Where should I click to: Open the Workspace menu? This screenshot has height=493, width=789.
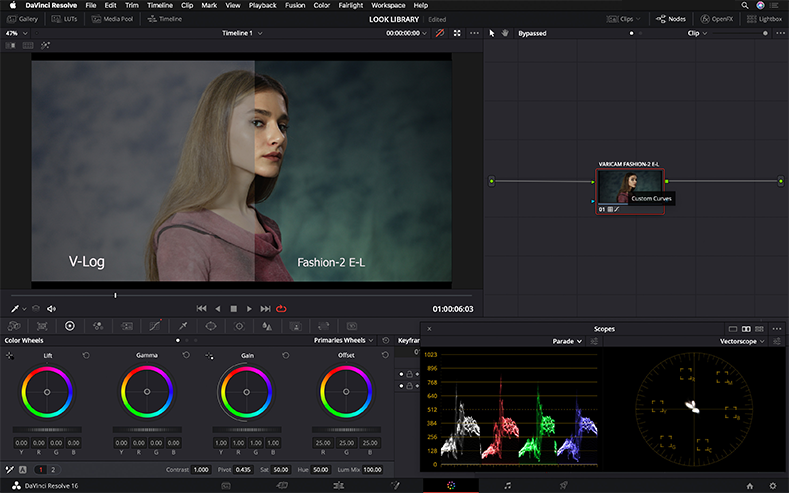click(388, 5)
